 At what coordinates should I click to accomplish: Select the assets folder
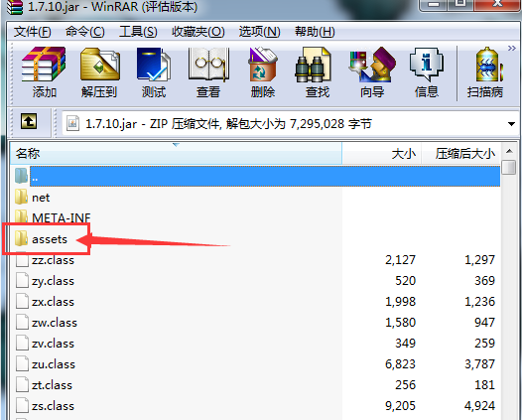tap(50, 239)
